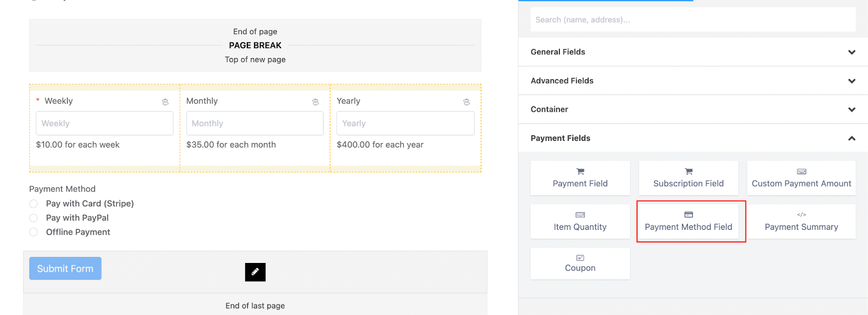The height and width of the screenshot is (315, 868).
Task: Focus the field search box
Action: (692, 20)
